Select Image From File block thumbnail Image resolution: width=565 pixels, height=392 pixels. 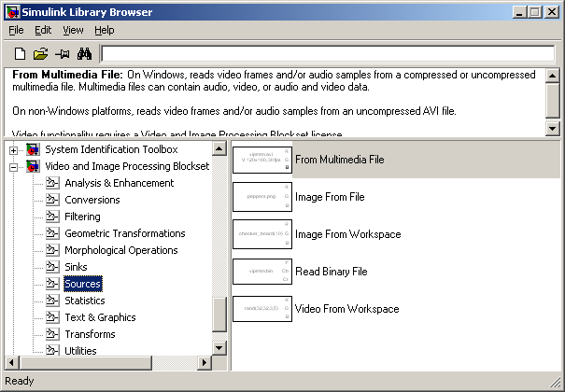pyautogui.click(x=262, y=197)
